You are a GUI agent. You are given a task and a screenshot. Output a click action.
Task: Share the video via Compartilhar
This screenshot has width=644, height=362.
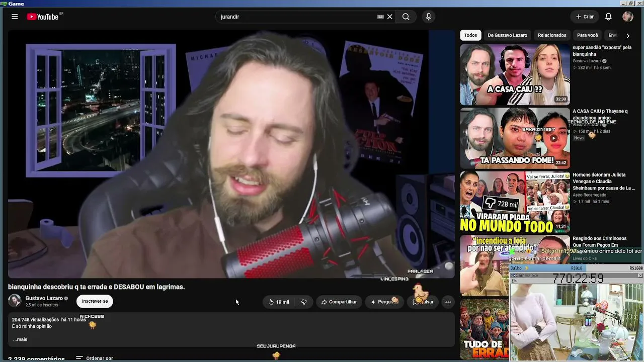339,302
